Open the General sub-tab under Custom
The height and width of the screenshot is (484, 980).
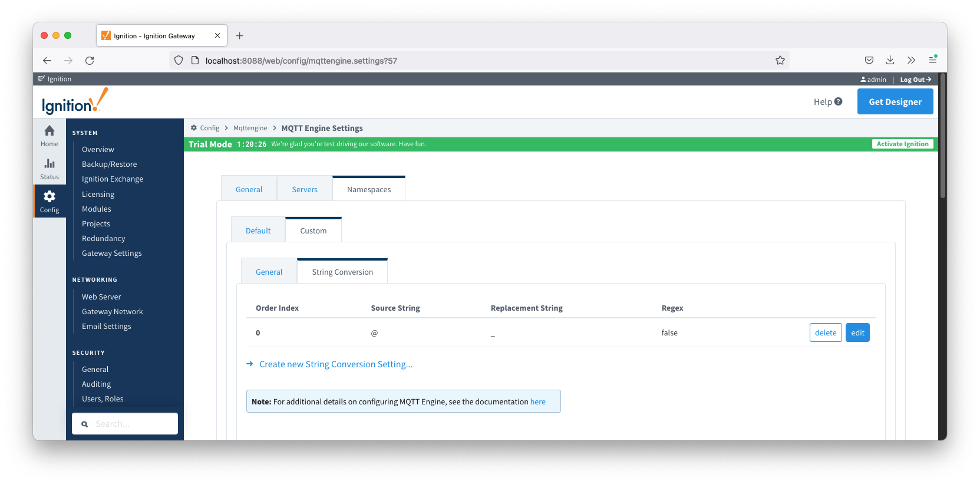coord(269,272)
